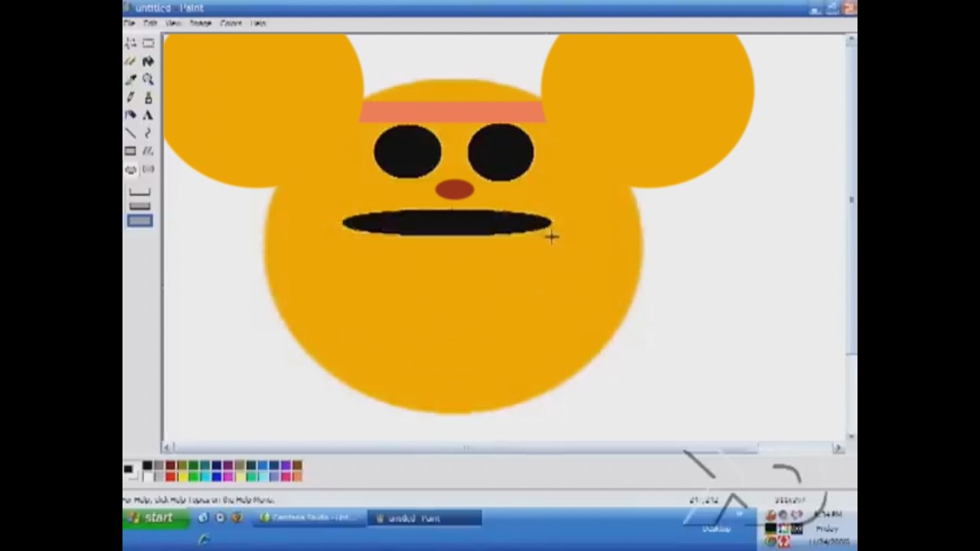
Task: Click the Desktop toolbar label on taskbar
Action: tap(717, 529)
